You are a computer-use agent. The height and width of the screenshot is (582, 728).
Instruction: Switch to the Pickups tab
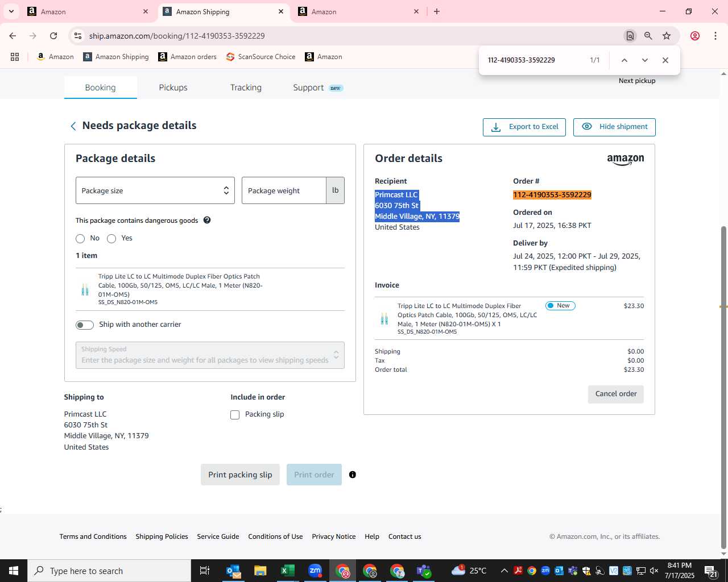[x=173, y=88]
